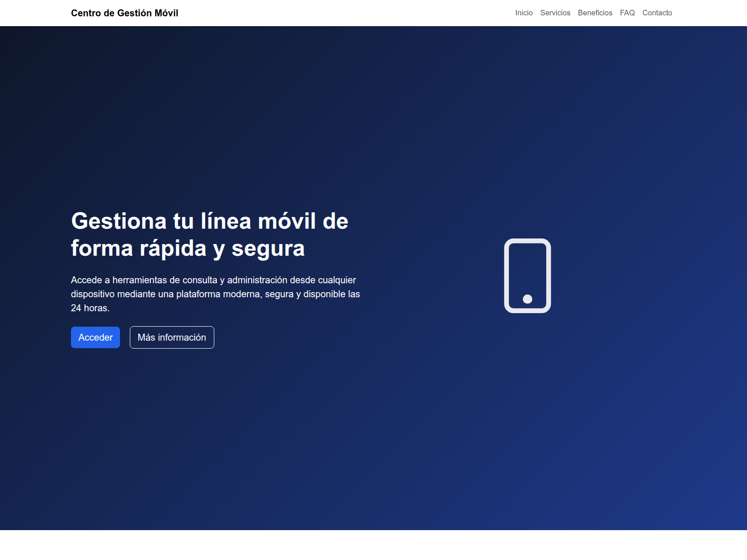Open the Inicio nav link
This screenshot has height=560, width=747.
pyautogui.click(x=524, y=13)
